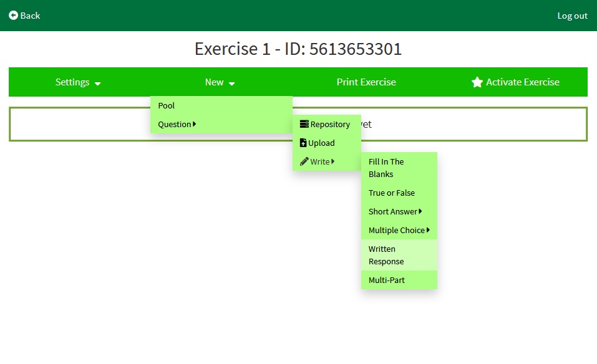Open the Multiple Choice submenu

point(428,230)
